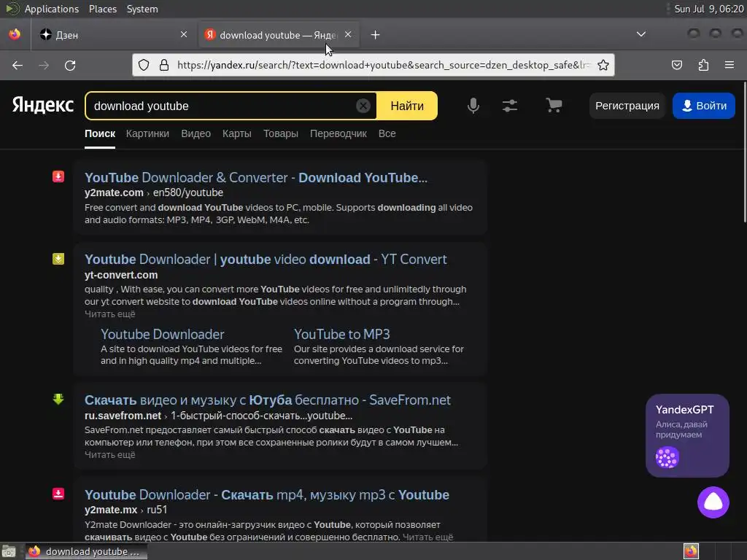
Task: Click the Найти search button
Action: click(x=407, y=106)
